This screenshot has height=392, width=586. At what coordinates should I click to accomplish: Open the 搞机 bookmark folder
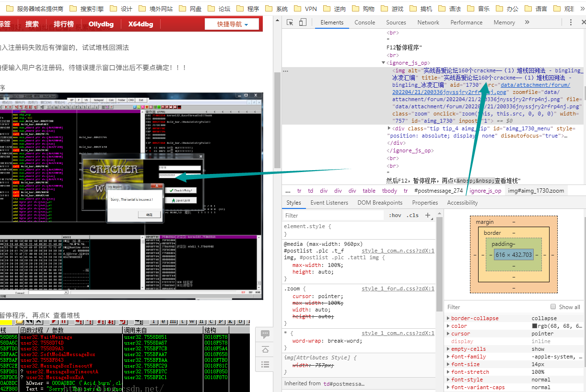pos(421,9)
